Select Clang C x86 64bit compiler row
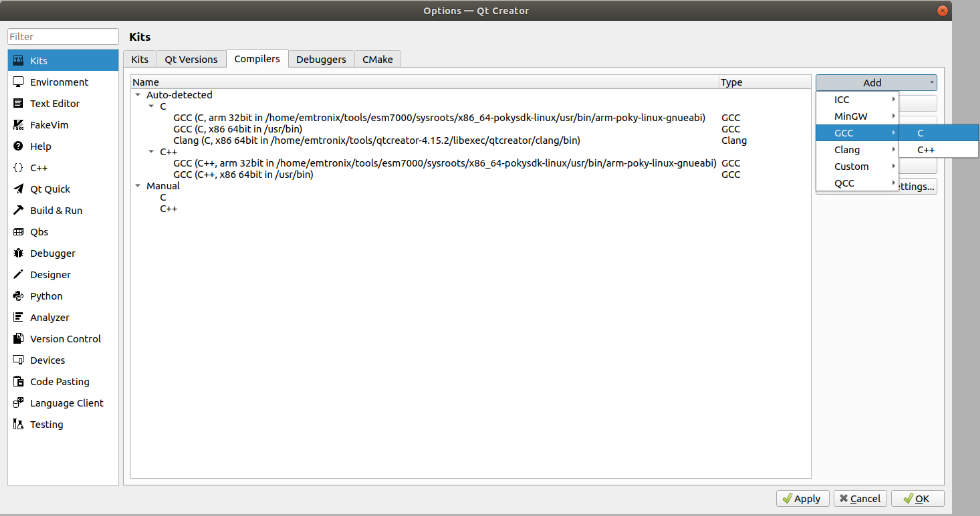Image resolution: width=980 pixels, height=516 pixels. pos(471,141)
